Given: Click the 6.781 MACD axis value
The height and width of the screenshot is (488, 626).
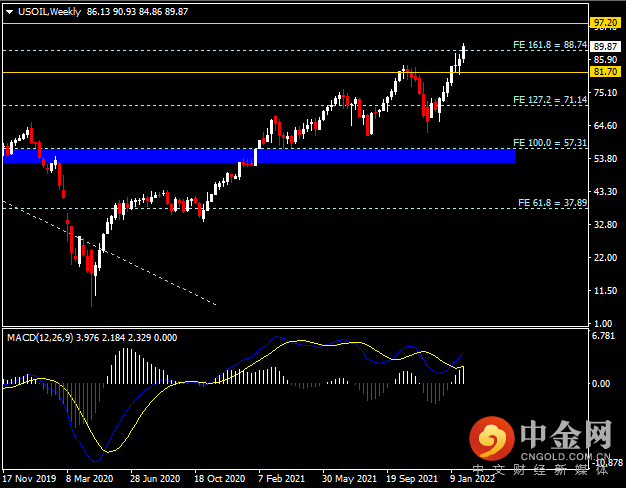Looking at the screenshot, I should point(603,336).
